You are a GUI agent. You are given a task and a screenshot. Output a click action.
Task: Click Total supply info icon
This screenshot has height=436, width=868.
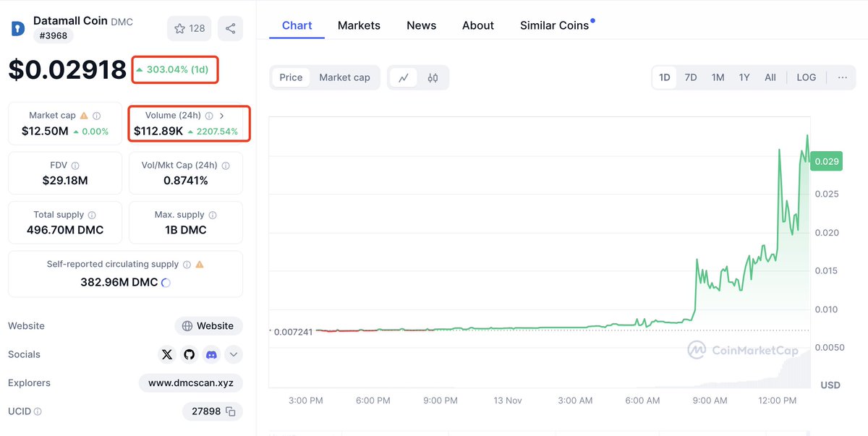pyautogui.click(x=91, y=215)
